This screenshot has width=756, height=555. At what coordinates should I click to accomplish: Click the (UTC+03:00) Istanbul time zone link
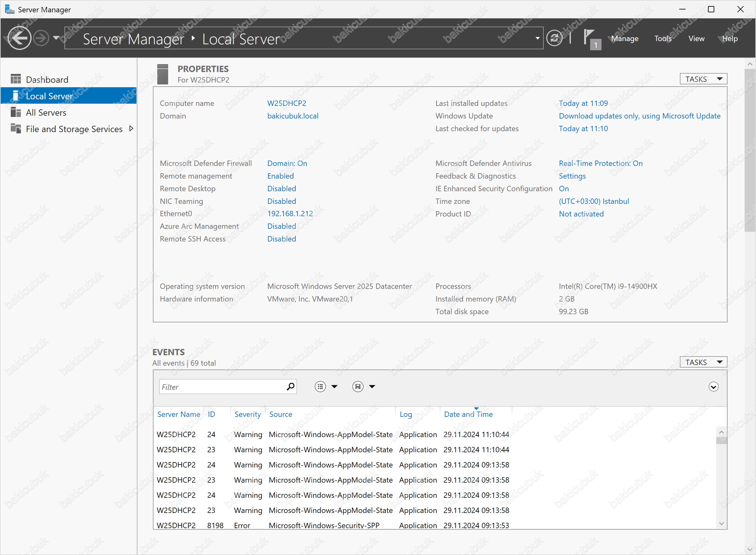pos(594,201)
